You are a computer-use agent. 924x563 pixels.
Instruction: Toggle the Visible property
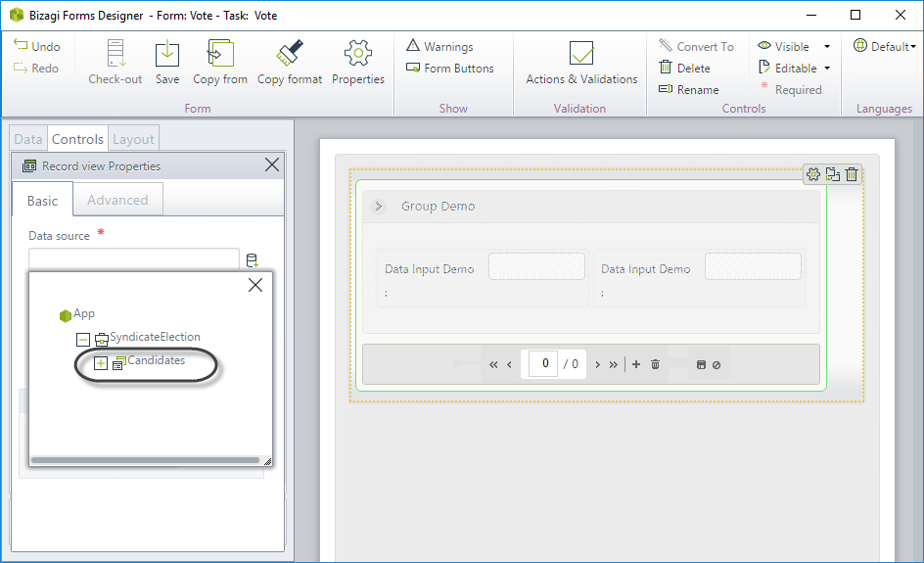click(784, 47)
